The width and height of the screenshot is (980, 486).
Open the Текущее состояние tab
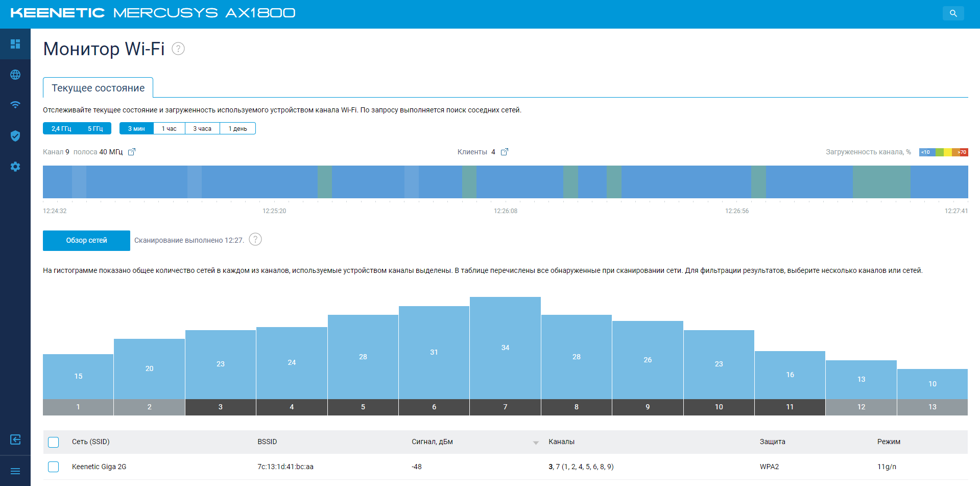(98, 88)
